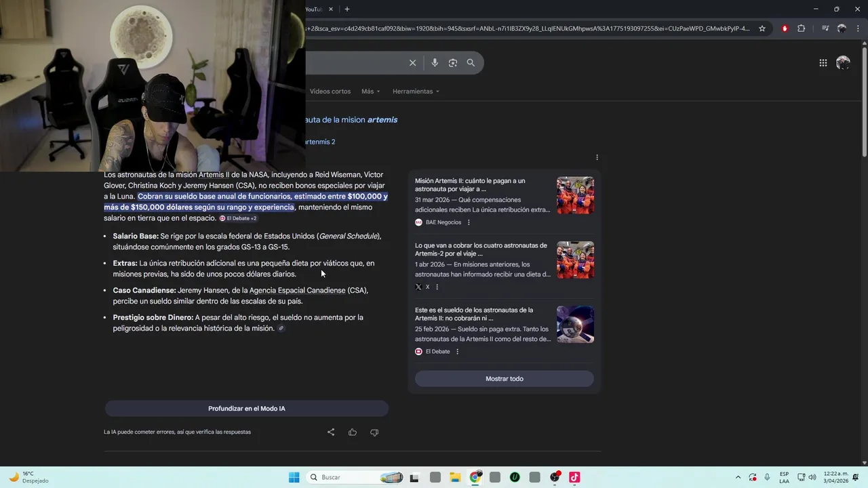The width and height of the screenshot is (868, 488).
Task: Switch to Videos cortos results tab
Action: click(x=330, y=91)
